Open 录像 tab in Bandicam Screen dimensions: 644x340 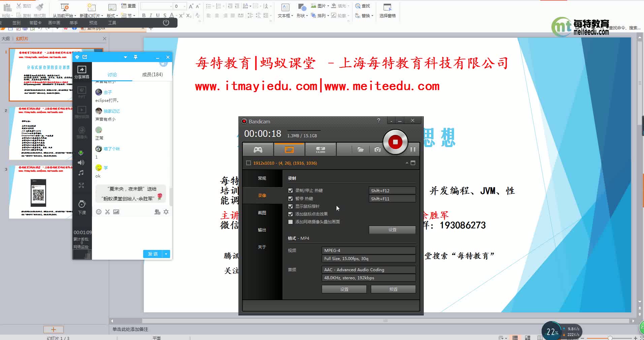pyautogui.click(x=262, y=196)
